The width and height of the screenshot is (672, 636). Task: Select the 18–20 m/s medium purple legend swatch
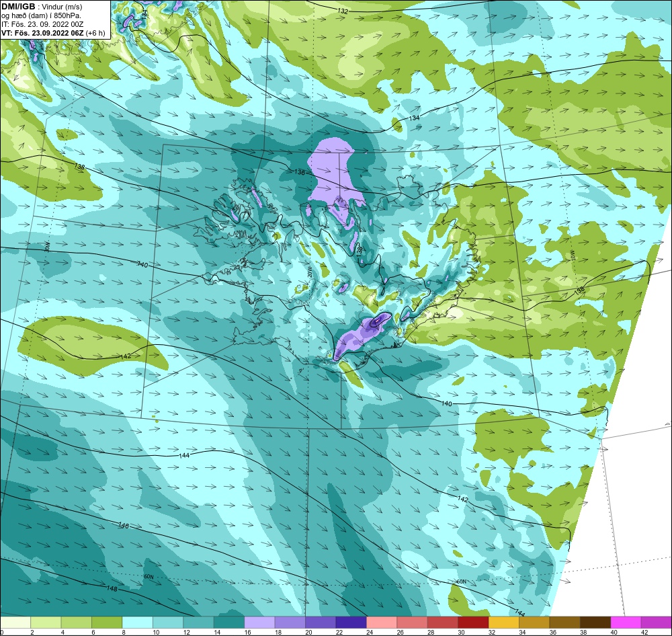[x=290, y=623]
